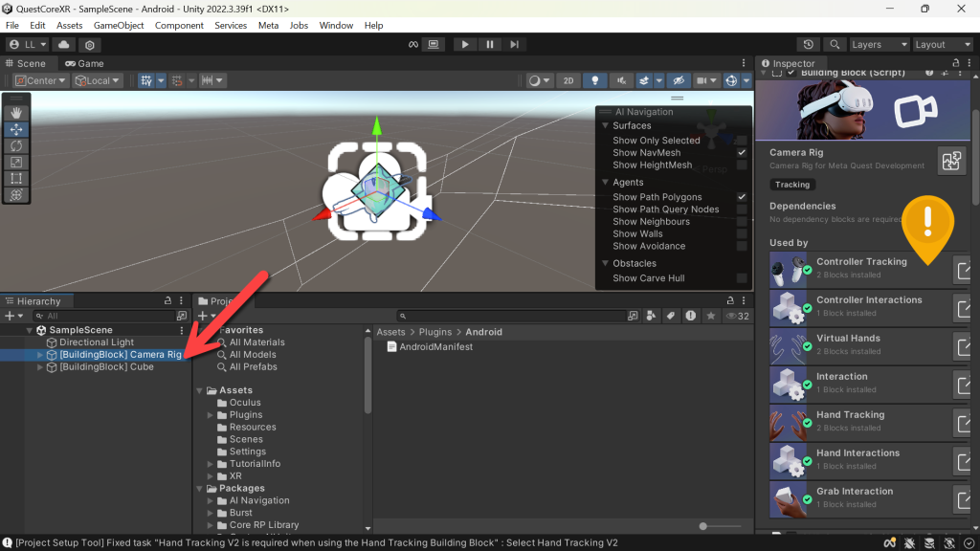
Task: Toggle scene audio mute
Action: point(621,80)
